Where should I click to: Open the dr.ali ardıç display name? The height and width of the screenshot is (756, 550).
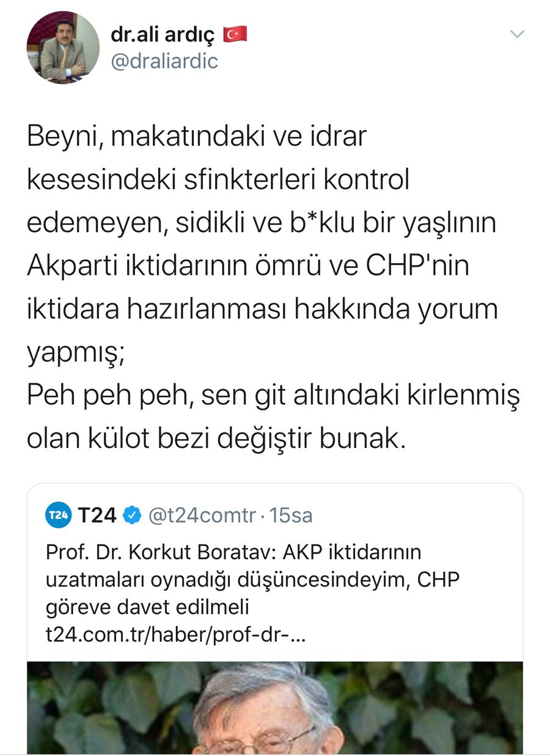(x=163, y=35)
